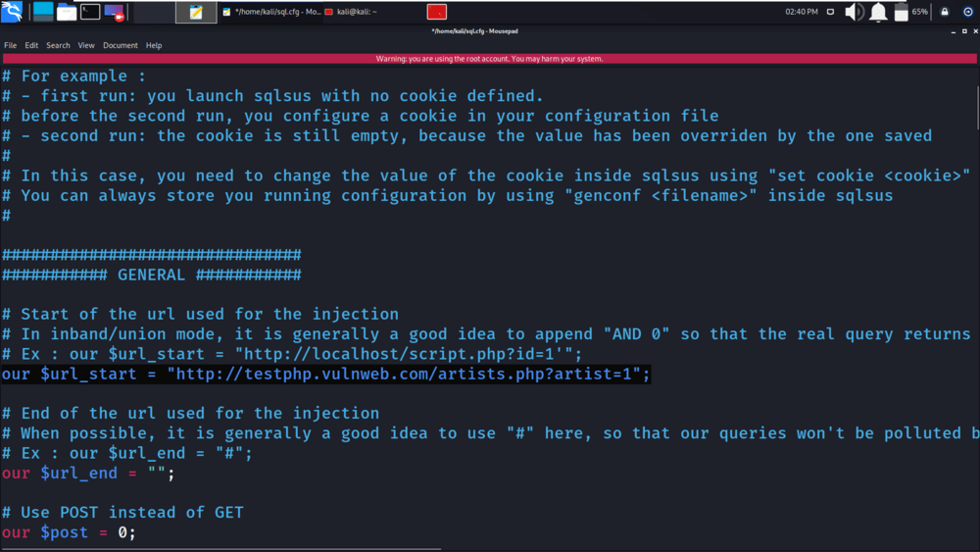This screenshot has height=552, width=980.
Task: Open the Edit menu
Action: click(32, 45)
